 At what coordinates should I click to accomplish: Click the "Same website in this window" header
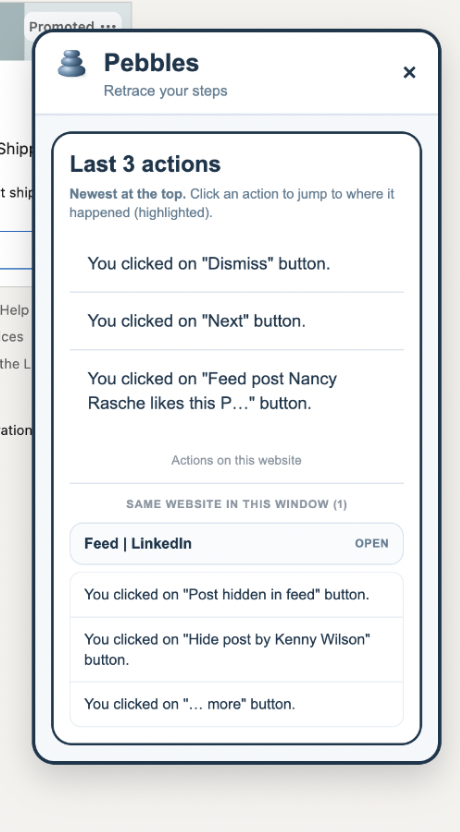tap(237, 504)
